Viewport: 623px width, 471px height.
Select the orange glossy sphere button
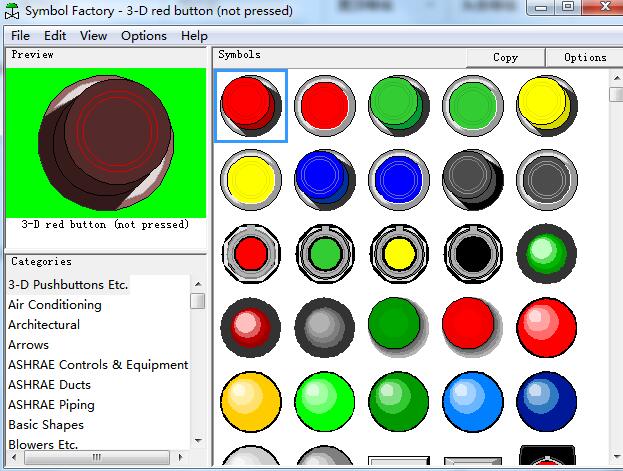pyautogui.click(x=250, y=399)
